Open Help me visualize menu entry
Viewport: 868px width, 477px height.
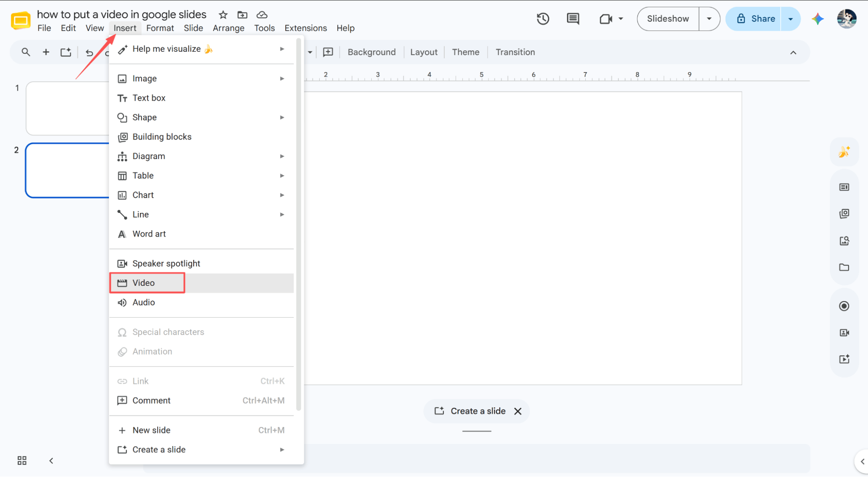202,49
